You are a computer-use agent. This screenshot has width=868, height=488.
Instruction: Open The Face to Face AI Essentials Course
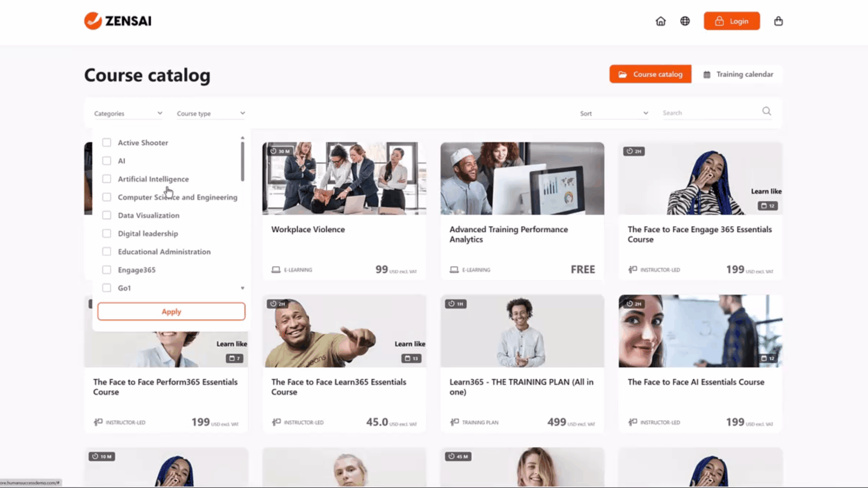696,382
